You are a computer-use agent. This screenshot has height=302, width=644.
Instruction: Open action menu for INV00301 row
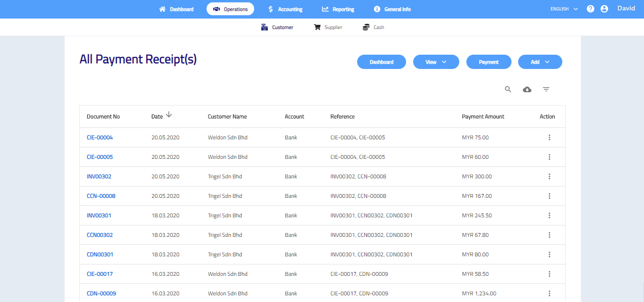click(x=549, y=215)
